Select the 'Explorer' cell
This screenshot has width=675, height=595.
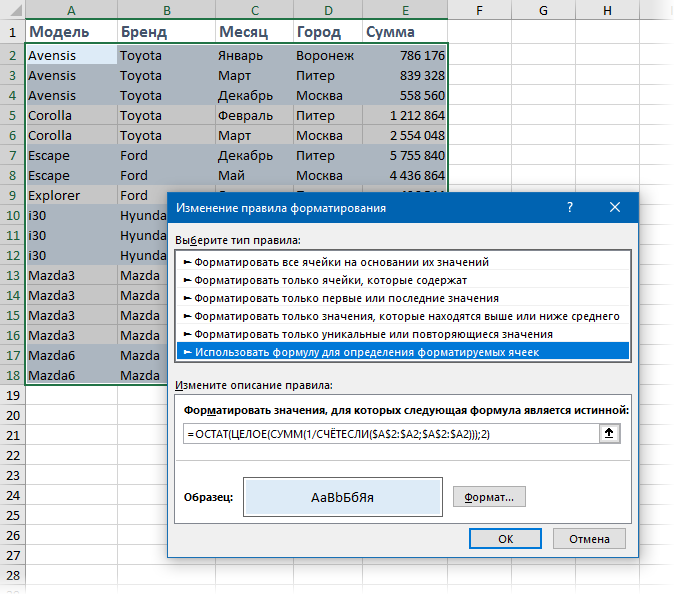point(71,195)
